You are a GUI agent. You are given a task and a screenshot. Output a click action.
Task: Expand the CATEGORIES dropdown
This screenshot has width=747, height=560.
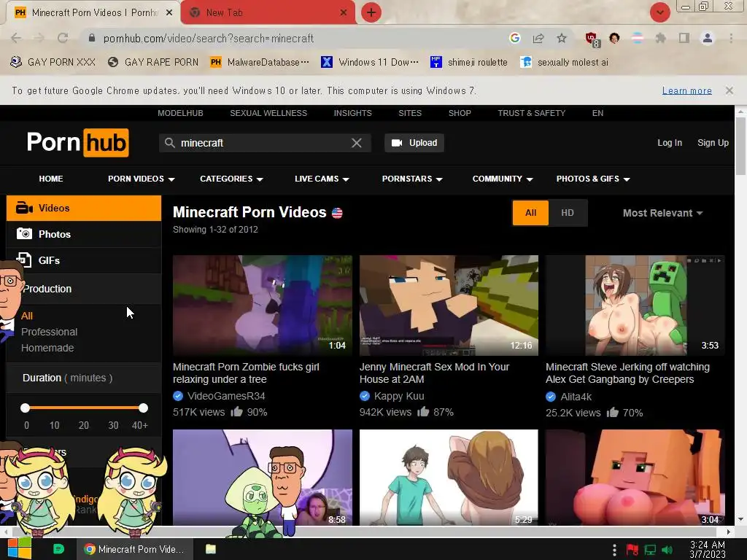pyautogui.click(x=231, y=179)
